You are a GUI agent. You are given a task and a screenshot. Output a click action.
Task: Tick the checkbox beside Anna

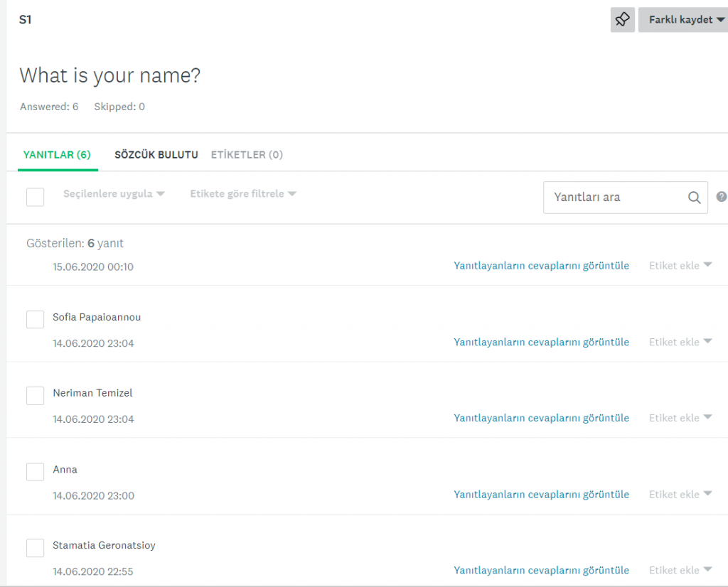(35, 472)
